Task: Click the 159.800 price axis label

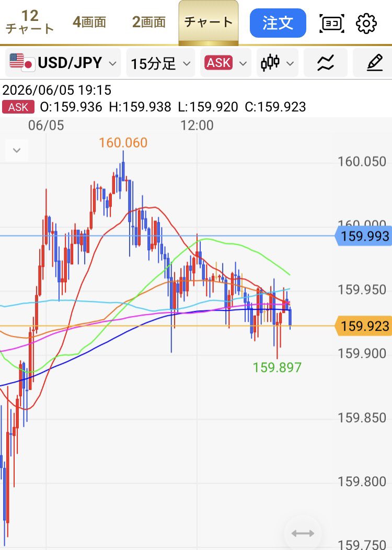Action: point(362,481)
